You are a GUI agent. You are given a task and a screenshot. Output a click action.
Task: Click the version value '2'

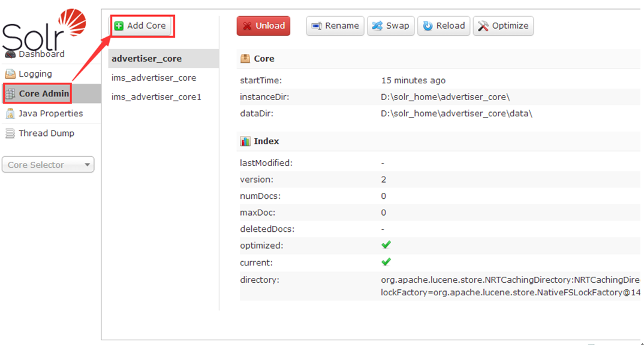(x=384, y=180)
